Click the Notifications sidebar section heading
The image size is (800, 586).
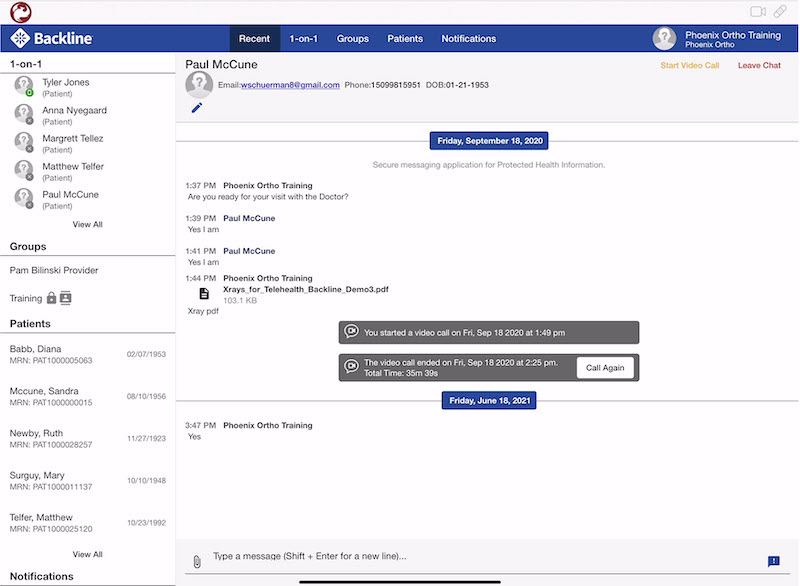[42, 576]
